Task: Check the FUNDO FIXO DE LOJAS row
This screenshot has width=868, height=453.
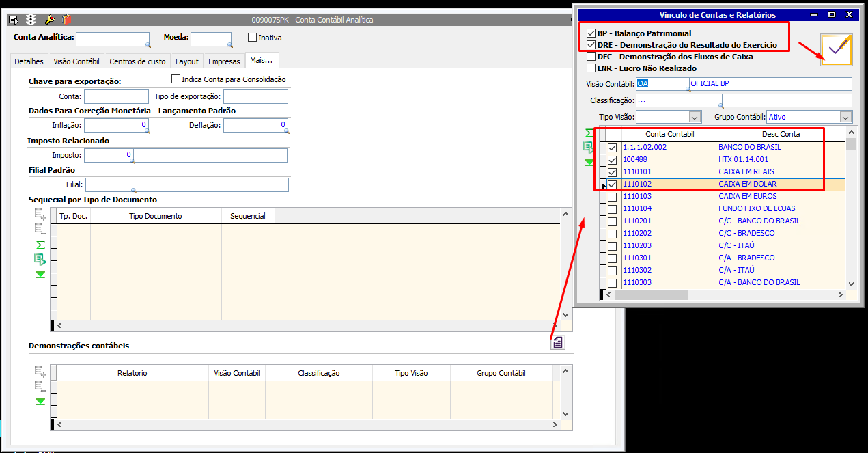Action: (x=613, y=208)
